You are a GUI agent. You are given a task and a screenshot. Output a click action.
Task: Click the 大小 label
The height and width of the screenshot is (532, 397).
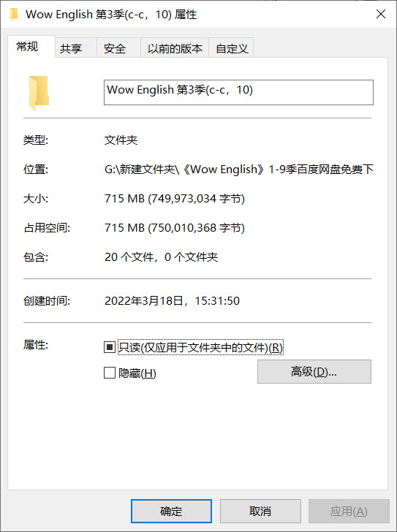pyautogui.click(x=36, y=199)
